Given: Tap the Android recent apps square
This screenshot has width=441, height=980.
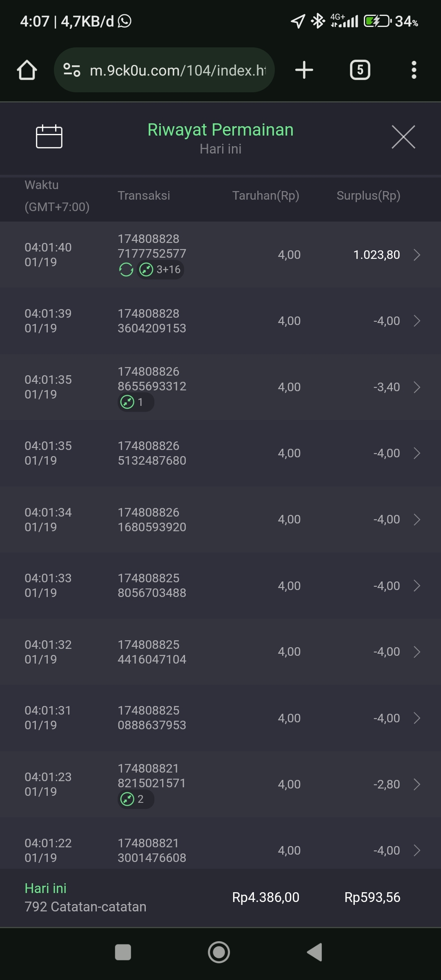Looking at the screenshot, I should (x=123, y=952).
